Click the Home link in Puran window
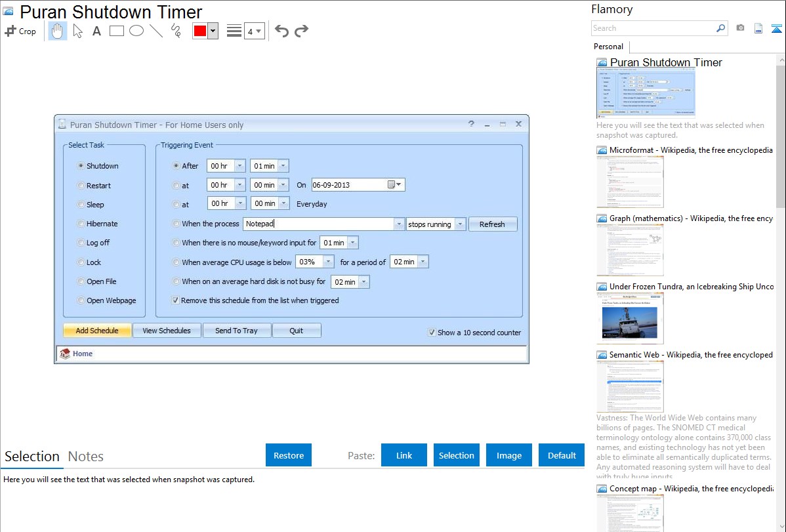The image size is (786, 532). pyautogui.click(x=83, y=354)
